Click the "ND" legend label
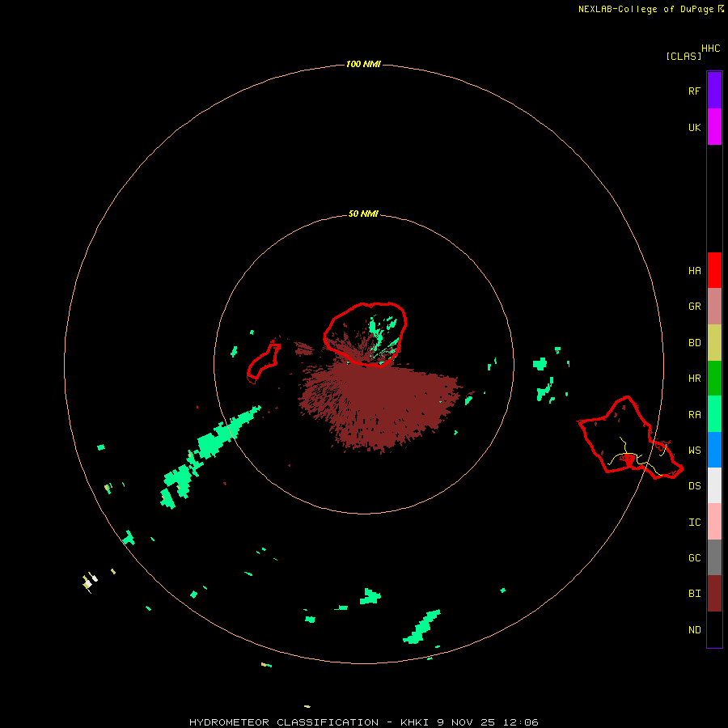 (x=694, y=630)
